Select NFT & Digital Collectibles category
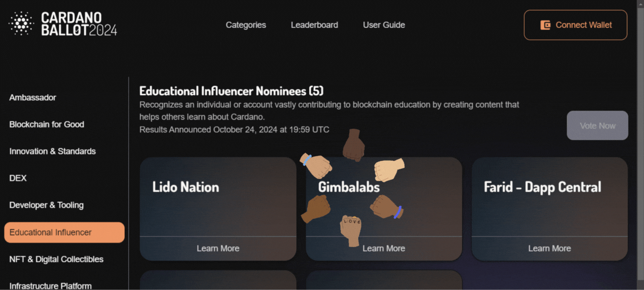This screenshot has height=290, width=644. [56, 259]
